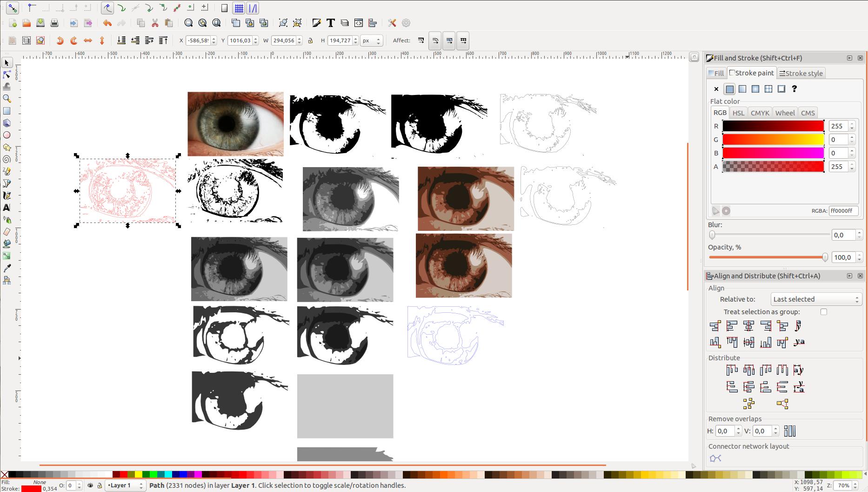Toggle enable snapping master button
The width and height of the screenshot is (868, 492).
[x=12, y=8]
